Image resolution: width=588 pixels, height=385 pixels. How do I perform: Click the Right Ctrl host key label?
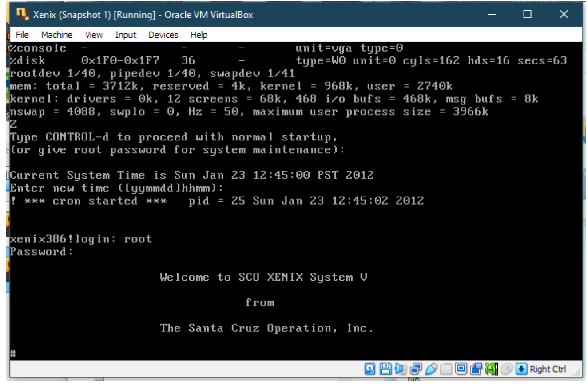(x=548, y=369)
